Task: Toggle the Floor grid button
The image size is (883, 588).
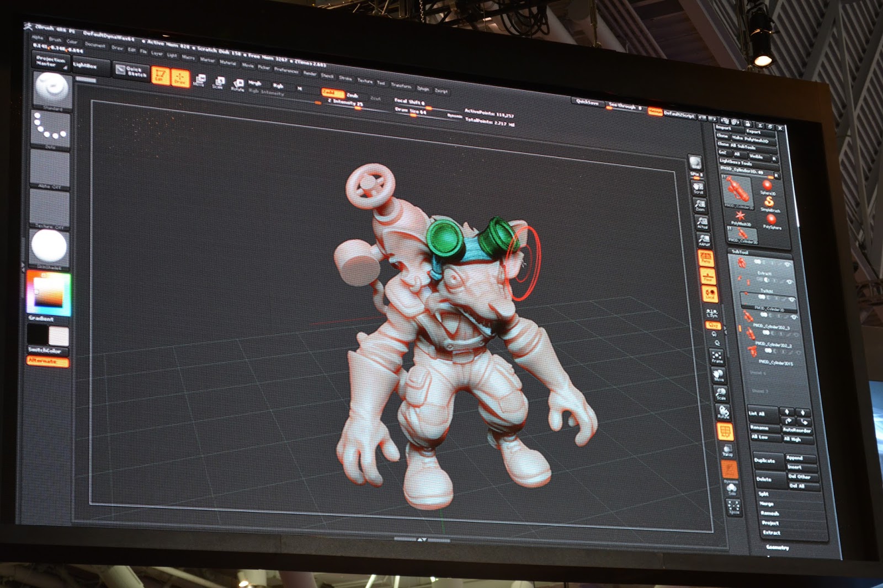Action: [x=708, y=276]
